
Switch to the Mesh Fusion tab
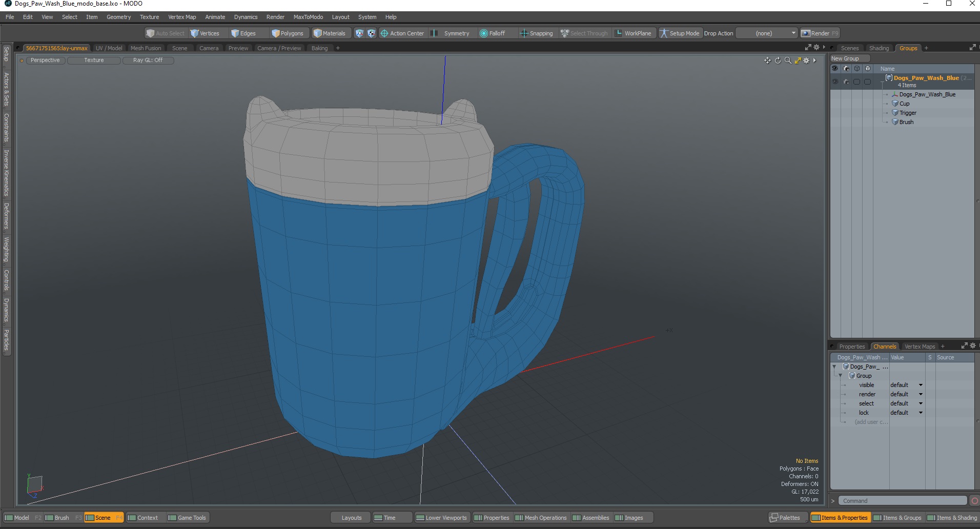click(146, 48)
